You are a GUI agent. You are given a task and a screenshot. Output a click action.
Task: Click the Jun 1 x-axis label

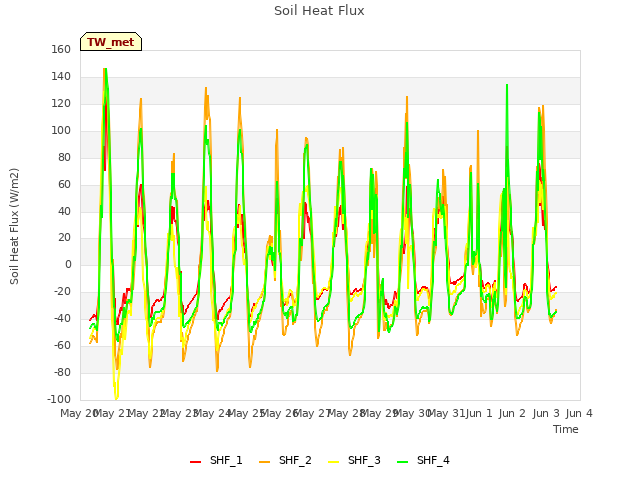click(479, 413)
